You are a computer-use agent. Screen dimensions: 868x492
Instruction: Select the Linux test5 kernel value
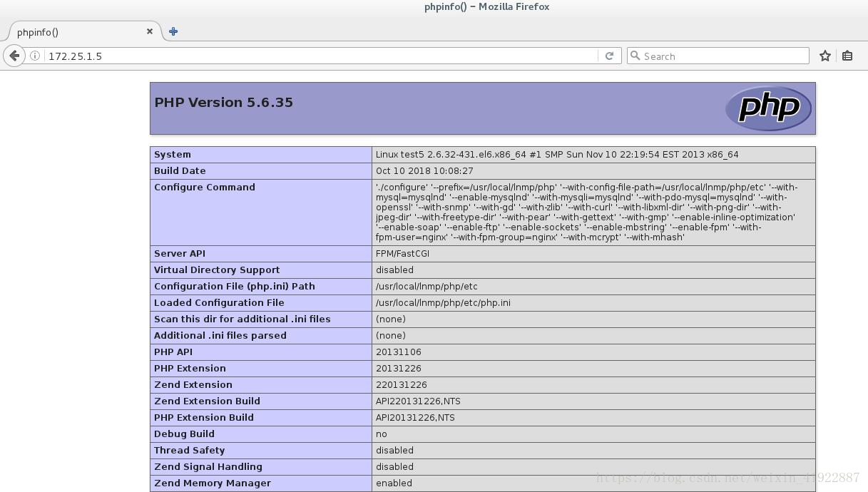[x=557, y=154]
